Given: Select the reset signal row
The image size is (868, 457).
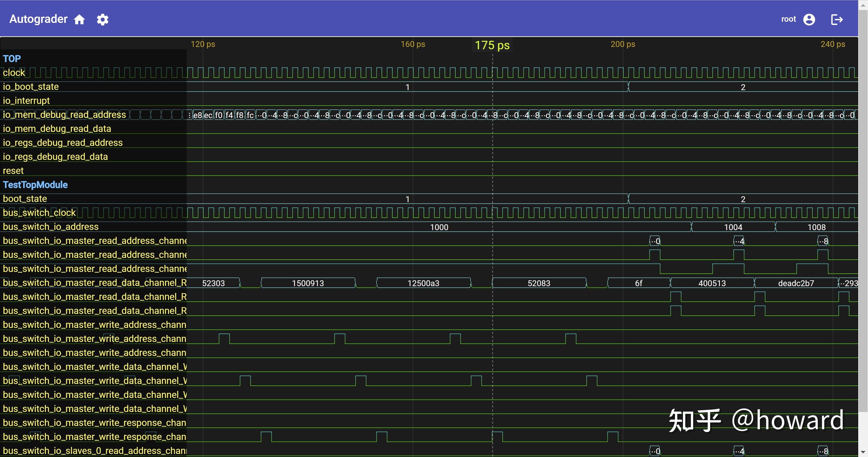Looking at the screenshot, I should pyautogui.click(x=13, y=171).
